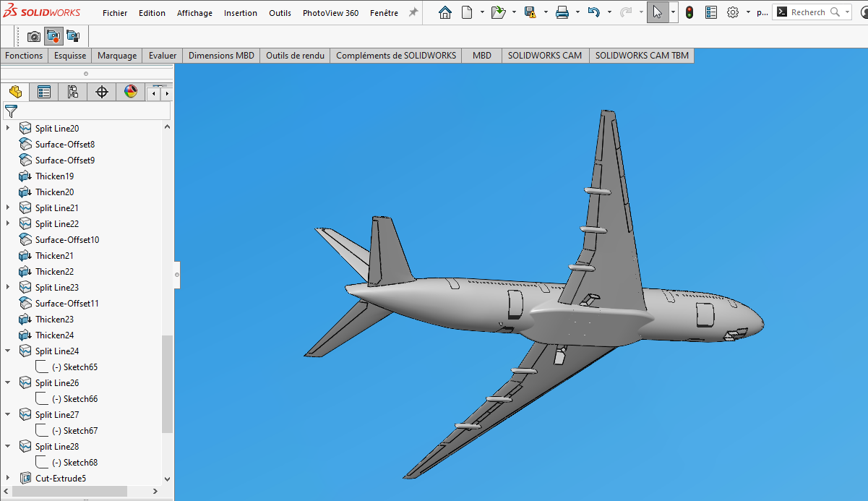Collapse the Split Line24 node
The width and height of the screenshot is (868, 501).
pyautogui.click(x=8, y=351)
